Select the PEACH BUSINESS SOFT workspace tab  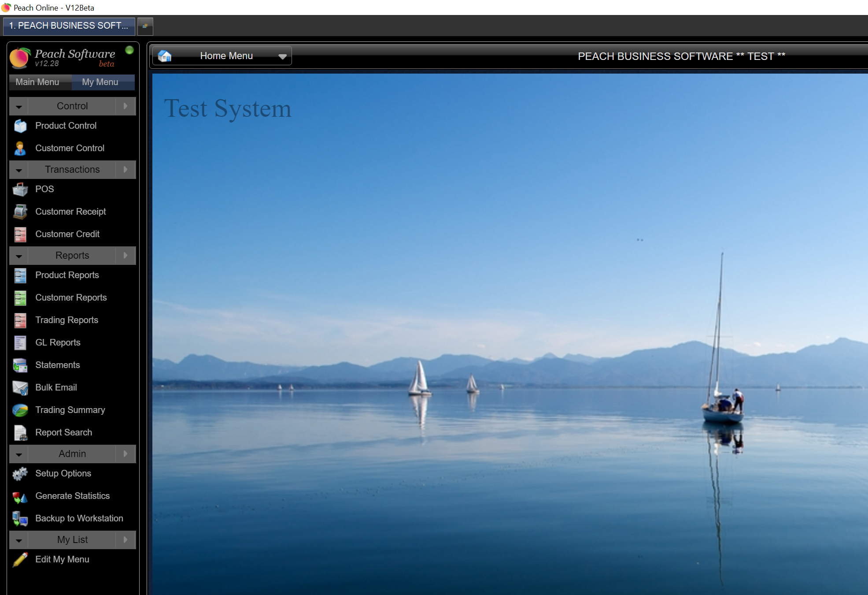pyautogui.click(x=69, y=26)
